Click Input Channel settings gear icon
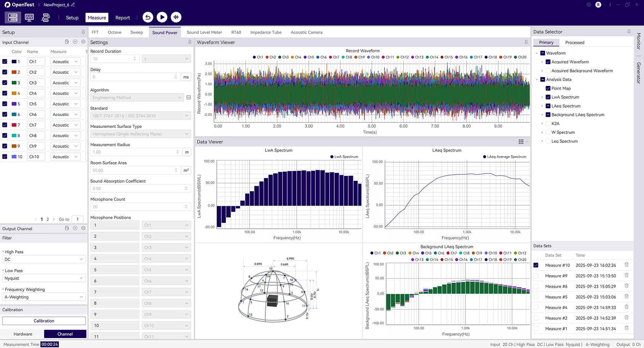The image size is (644, 348). (83, 42)
